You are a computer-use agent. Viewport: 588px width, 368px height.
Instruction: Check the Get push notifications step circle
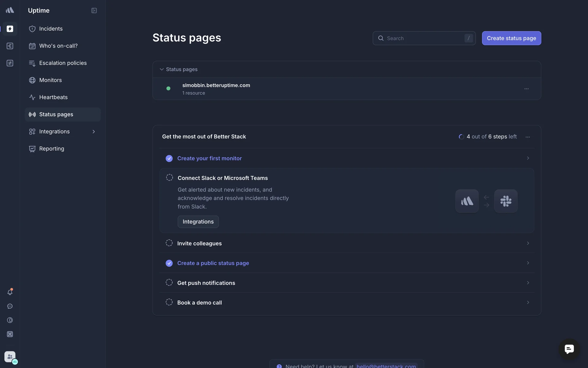(169, 282)
